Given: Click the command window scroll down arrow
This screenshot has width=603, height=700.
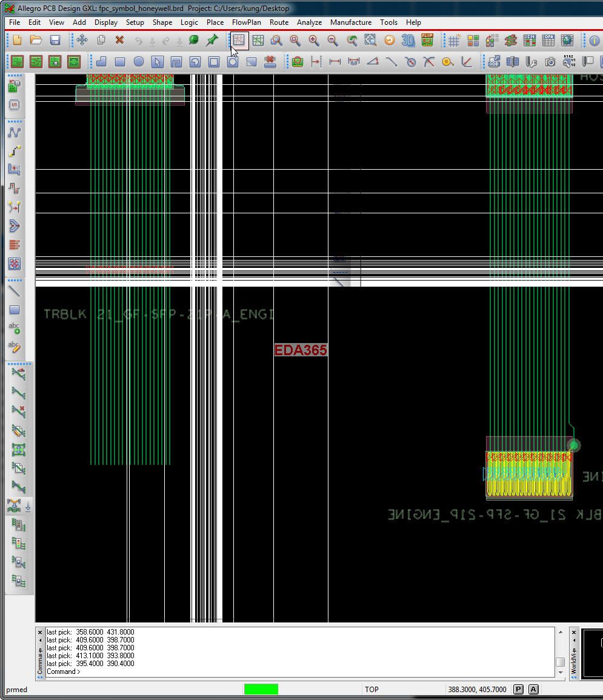Looking at the screenshot, I should click(561, 672).
